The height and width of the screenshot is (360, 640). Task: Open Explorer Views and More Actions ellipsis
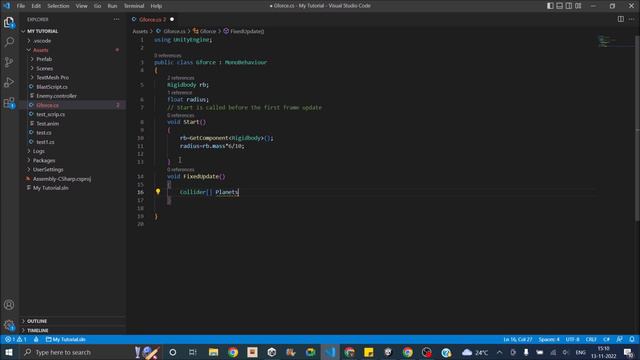click(116, 19)
